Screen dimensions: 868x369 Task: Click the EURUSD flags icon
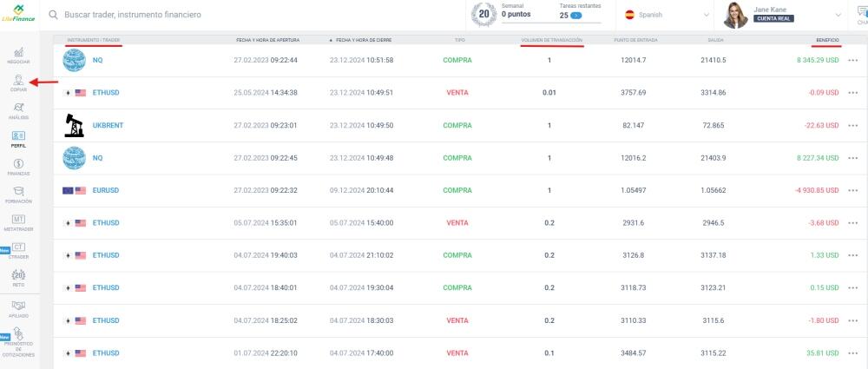(74, 191)
